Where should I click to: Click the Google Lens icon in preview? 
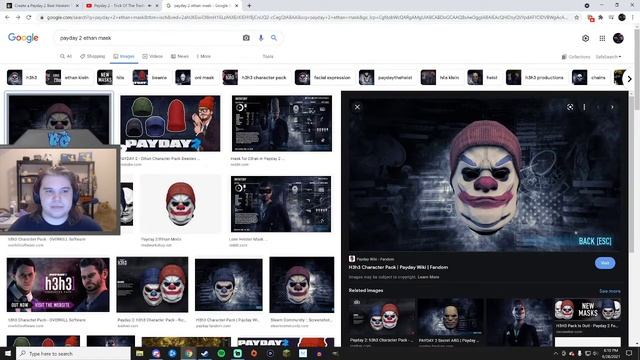[570, 107]
